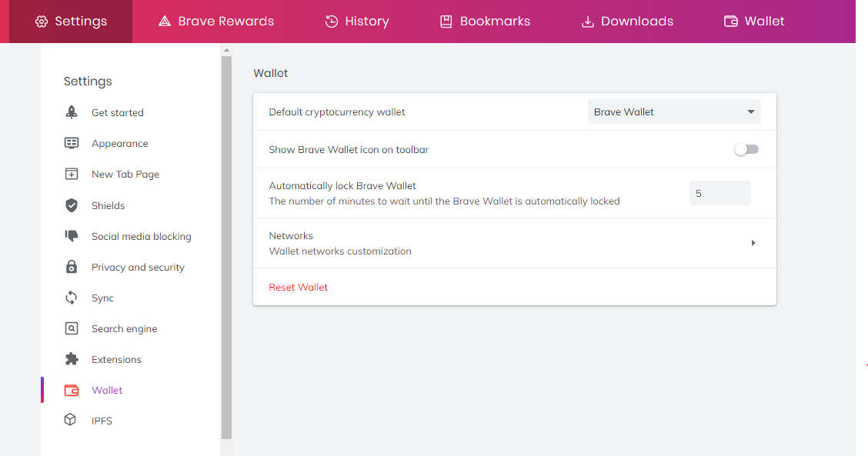This screenshot has width=868, height=456.
Task: Open Appearance settings
Action: point(119,143)
